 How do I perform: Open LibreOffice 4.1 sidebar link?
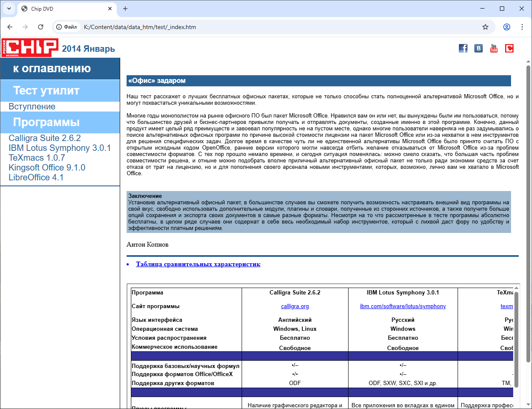click(x=36, y=177)
